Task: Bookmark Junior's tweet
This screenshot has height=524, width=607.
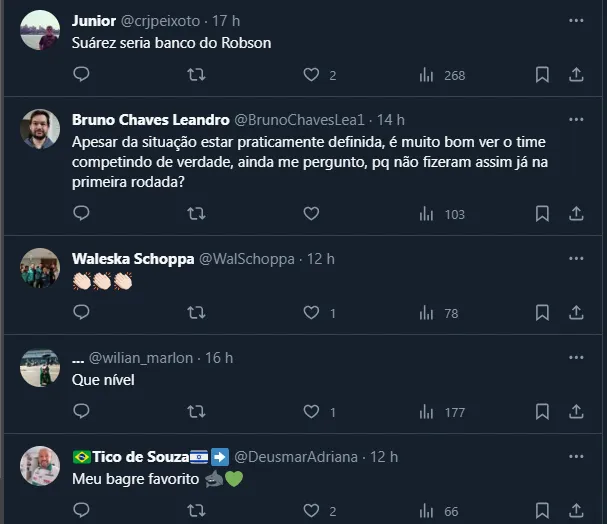Action: coord(542,75)
